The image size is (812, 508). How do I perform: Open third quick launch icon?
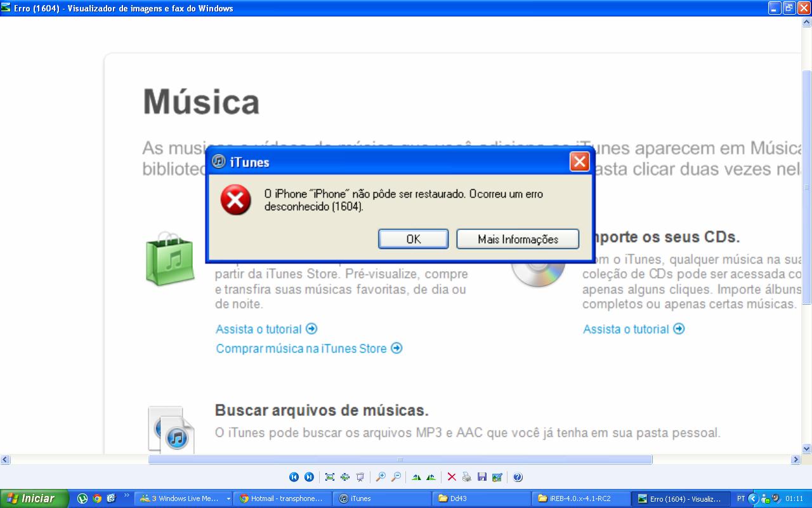112,498
